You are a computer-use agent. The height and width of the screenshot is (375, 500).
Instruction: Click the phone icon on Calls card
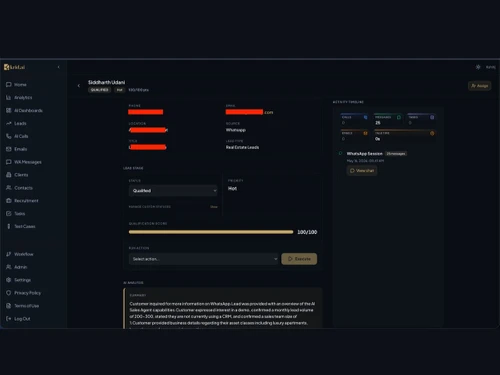point(365,117)
